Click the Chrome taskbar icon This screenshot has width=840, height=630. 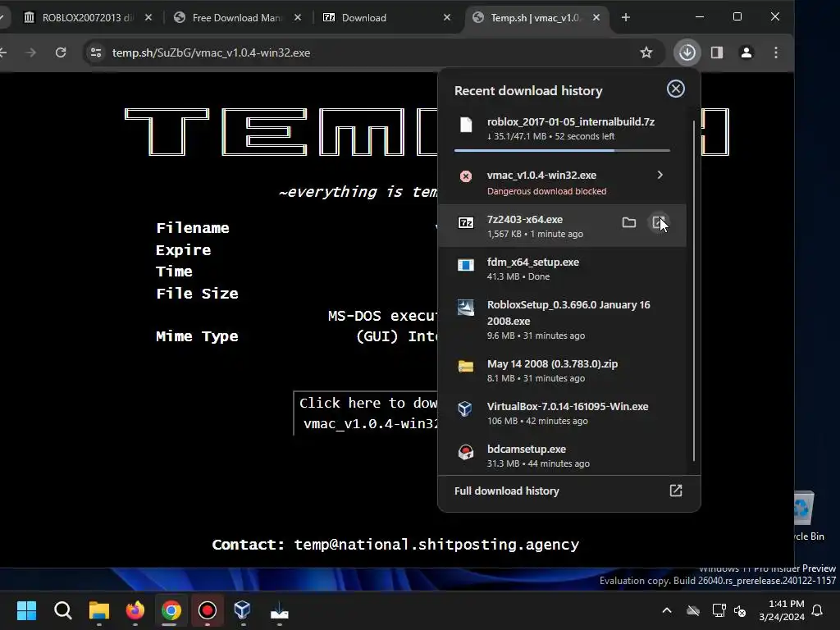[171, 610]
